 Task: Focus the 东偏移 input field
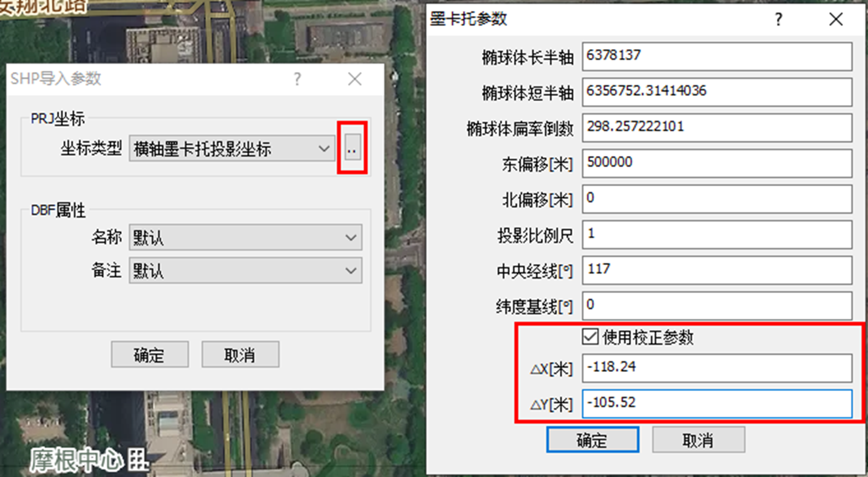click(x=717, y=163)
